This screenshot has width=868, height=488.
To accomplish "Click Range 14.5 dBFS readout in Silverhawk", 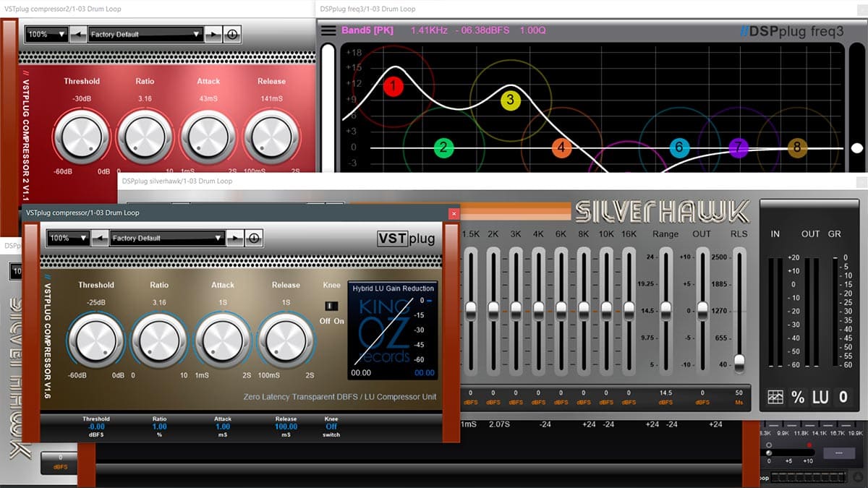I will point(665,397).
